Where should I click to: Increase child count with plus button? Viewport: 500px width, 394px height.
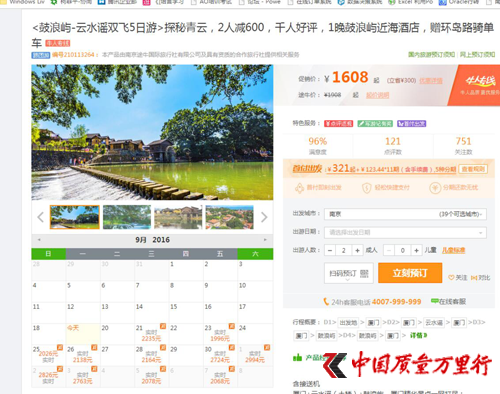pyautogui.click(x=416, y=250)
